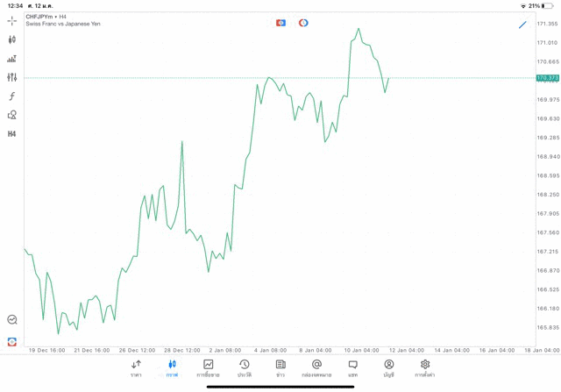Viewport: 561px width, 392px height.
Task: Open the H4 timeframe selector
Action: 12,134
